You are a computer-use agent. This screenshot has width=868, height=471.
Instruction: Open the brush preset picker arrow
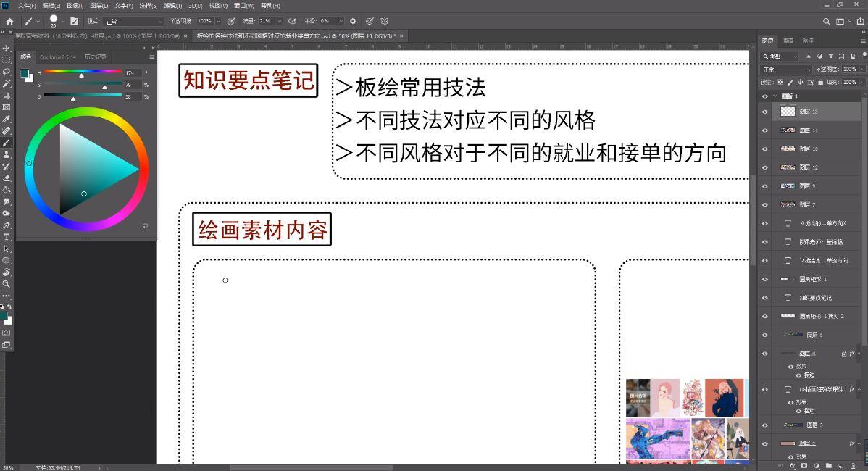pyautogui.click(x=62, y=22)
